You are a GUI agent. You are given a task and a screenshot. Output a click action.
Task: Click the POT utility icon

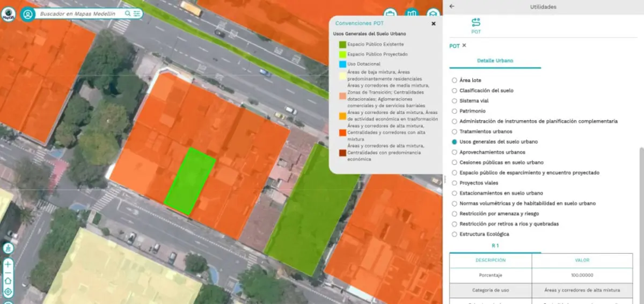click(476, 25)
